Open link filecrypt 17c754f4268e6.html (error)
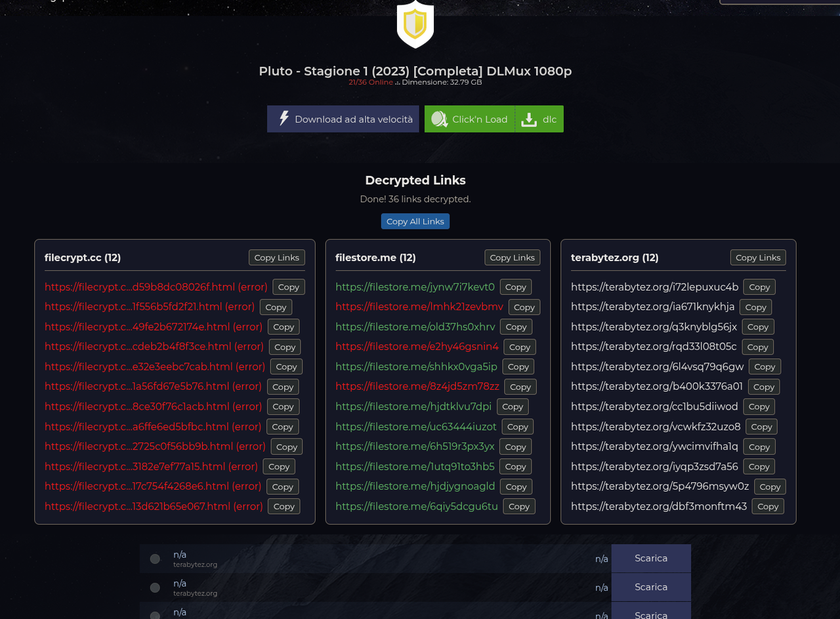Viewport: 840px width, 619px height. point(153,486)
